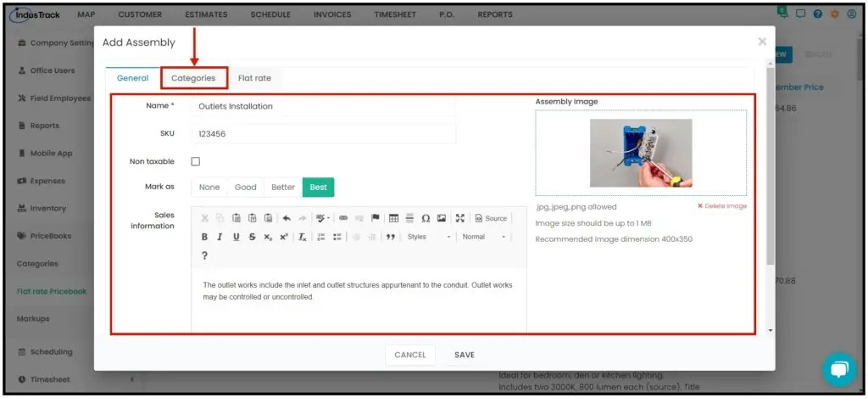Image resolution: width=868 pixels, height=398 pixels.
Task: Toggle underline formatting
Action: tap(236, 237)
